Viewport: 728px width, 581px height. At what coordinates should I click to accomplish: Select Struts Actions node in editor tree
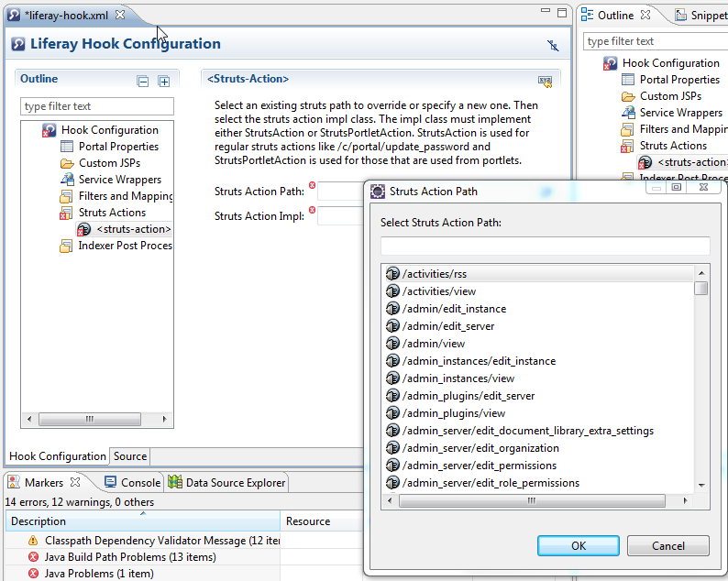click(112, 213)
